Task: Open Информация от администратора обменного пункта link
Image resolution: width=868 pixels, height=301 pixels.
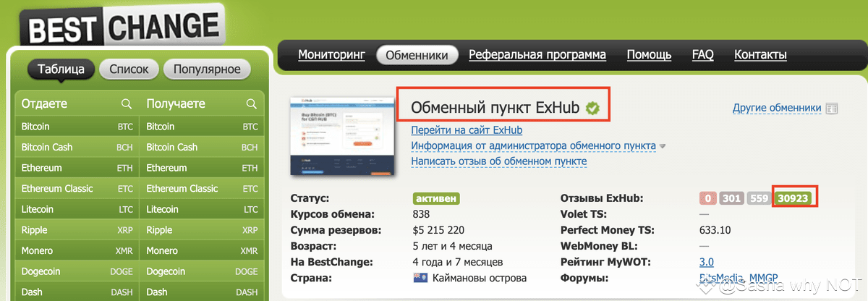Action: tap(533, 146)
